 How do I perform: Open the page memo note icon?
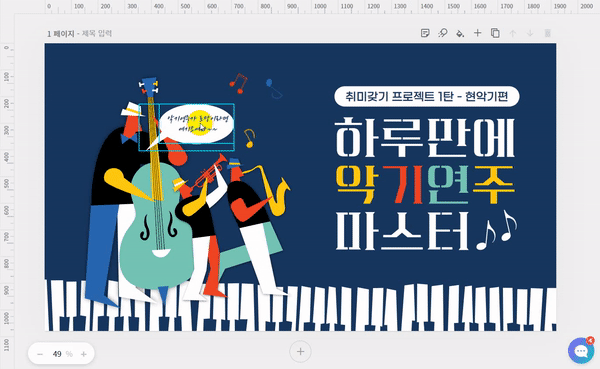(425, 33)
